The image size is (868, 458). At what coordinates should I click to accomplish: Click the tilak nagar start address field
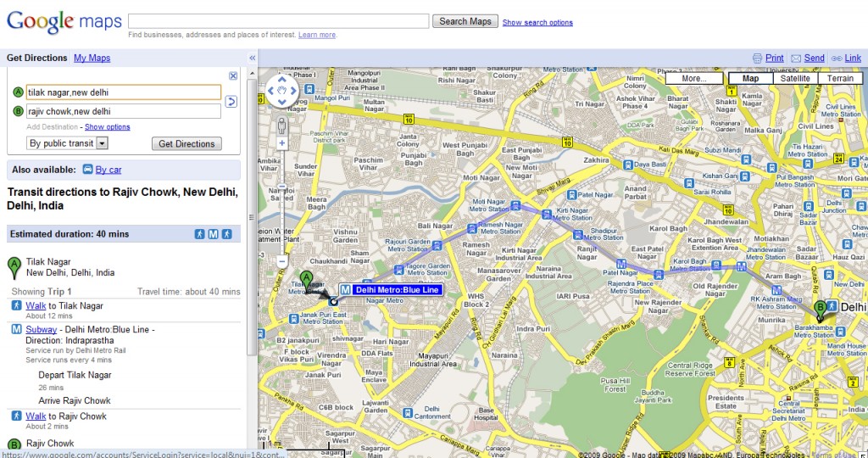(x=124, y=92)
